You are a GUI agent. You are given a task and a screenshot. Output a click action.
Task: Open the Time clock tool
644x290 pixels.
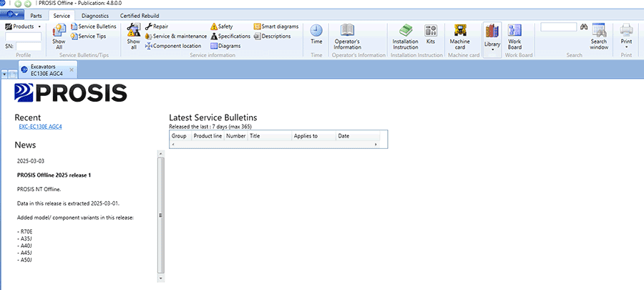316,36
